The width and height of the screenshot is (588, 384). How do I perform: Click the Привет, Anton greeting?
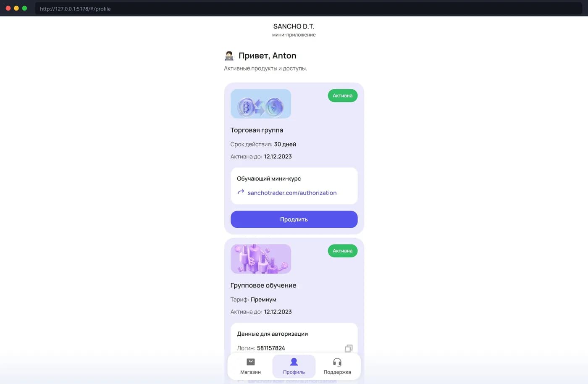pyautogui.click(x=268, y=55)
